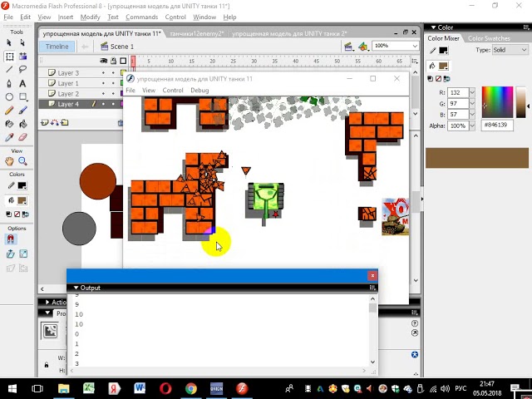The image size is (532, 399).
Task: Select Layer 4 in the timeline
Action: click(x=68, y=104)
